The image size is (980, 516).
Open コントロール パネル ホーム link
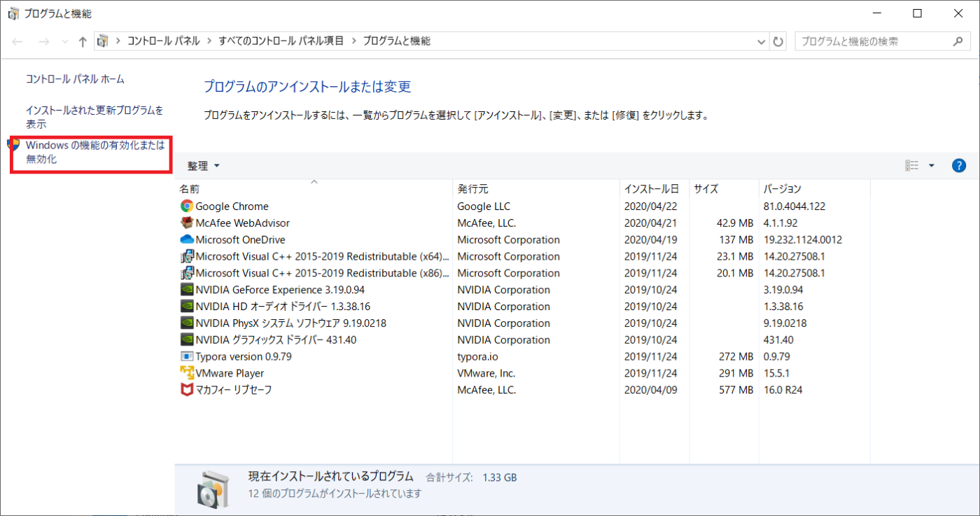pyautogui.click(x=75, y=79)
